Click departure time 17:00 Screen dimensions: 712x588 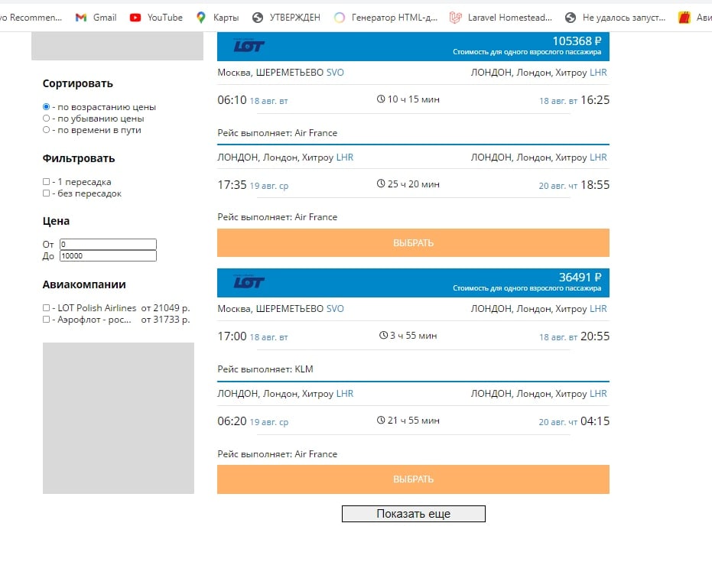pos(232,336)
